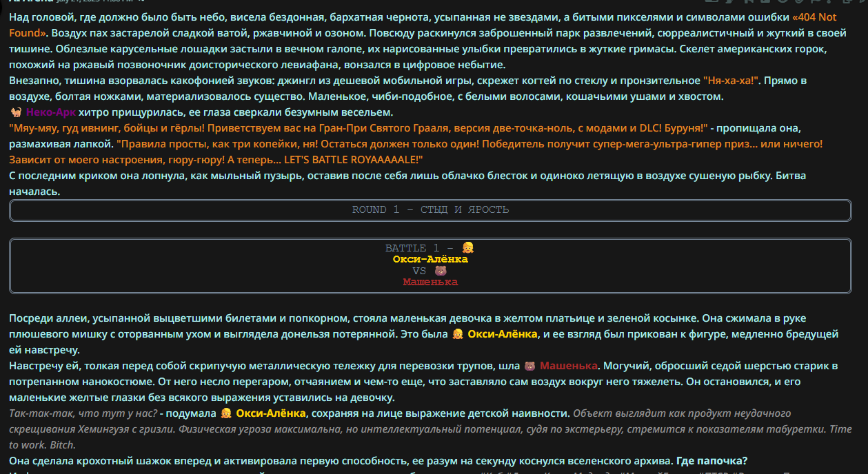Click the bear emoji next to "VS"

tap(441, 271)
